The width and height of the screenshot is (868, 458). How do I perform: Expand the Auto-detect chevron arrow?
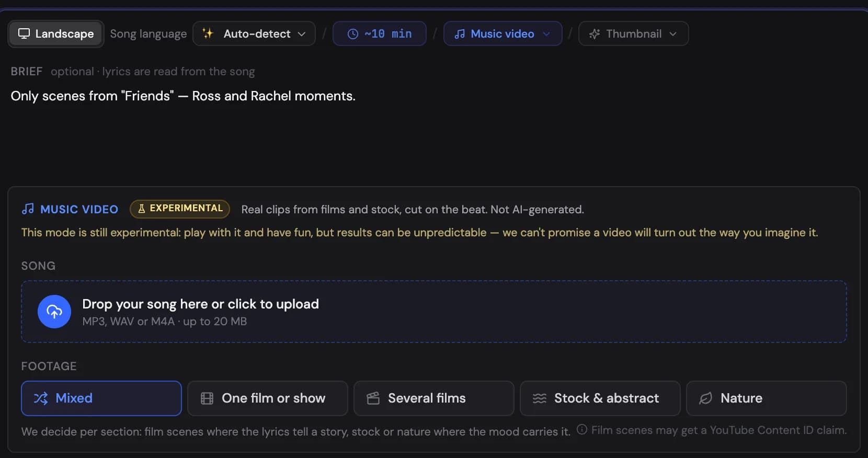pos(302,34)
